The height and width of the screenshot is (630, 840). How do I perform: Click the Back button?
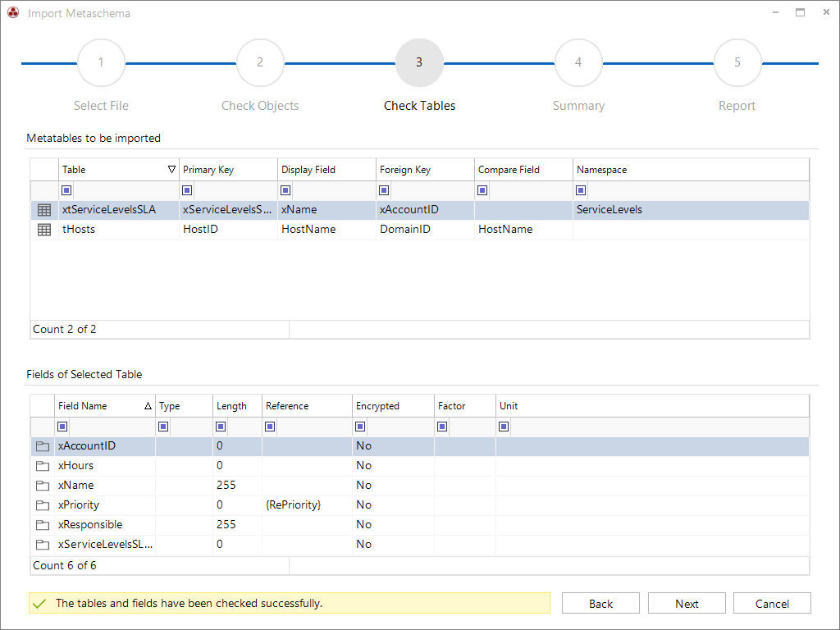coord(600,604)
